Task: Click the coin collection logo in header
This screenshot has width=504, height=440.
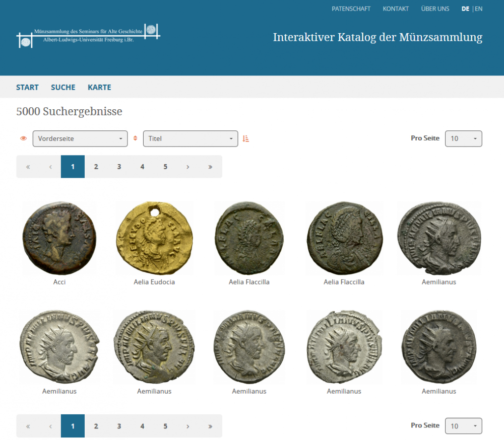Action: tap(88, 35)
